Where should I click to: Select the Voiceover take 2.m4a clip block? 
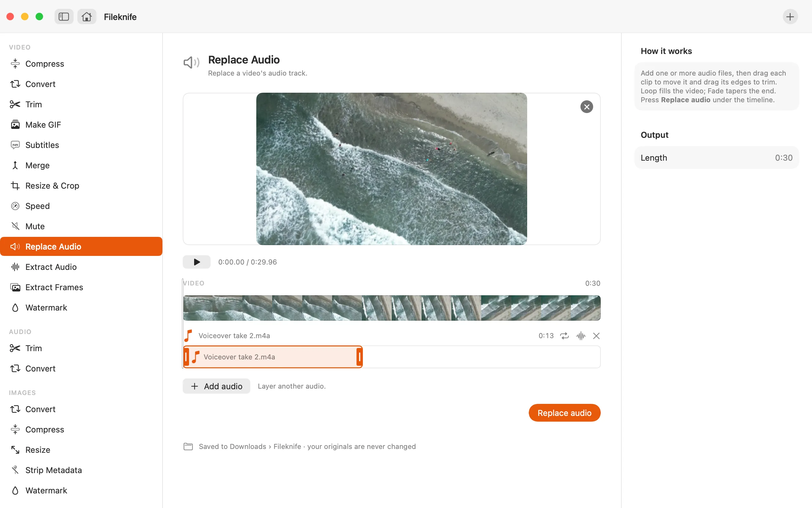(x=273, y=357)
